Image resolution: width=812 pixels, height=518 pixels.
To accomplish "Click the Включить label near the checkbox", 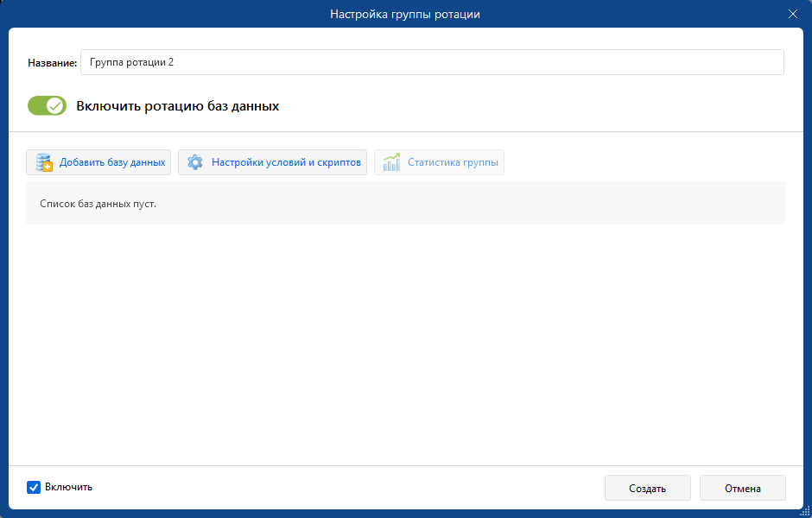I will [68, 487].
